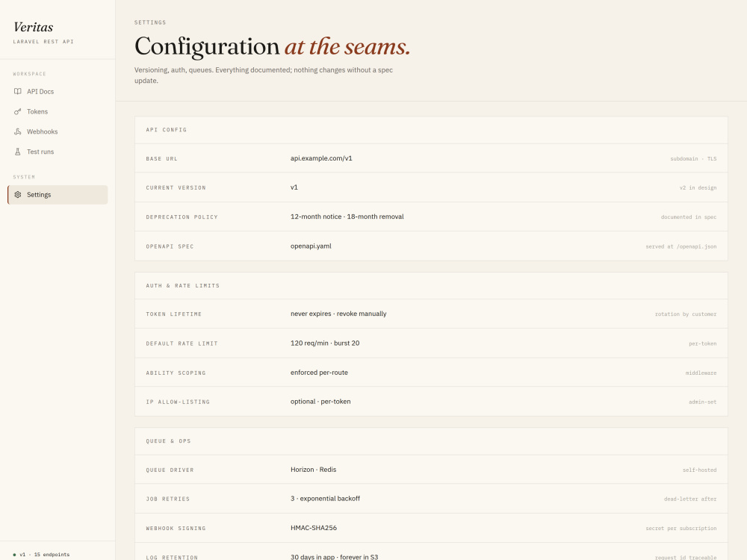Click the 'middleware' note
This screenshot has height=560, width=747.
(701, 373)
